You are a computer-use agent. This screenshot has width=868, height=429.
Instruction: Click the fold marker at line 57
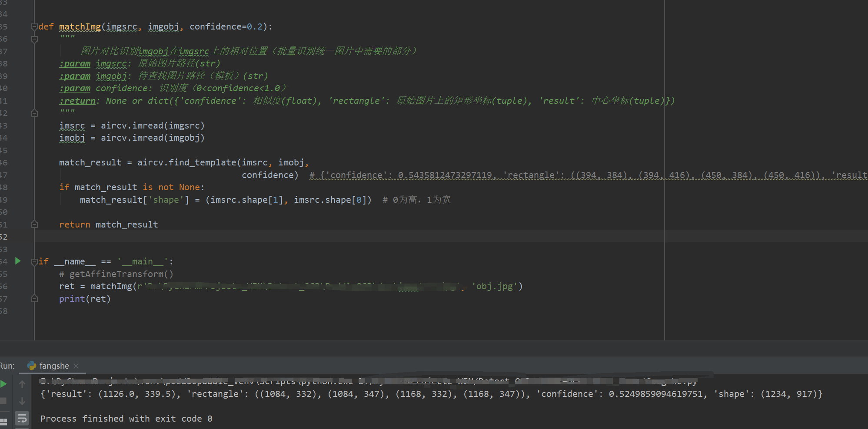pyautogui.click(x=34, y=299)
